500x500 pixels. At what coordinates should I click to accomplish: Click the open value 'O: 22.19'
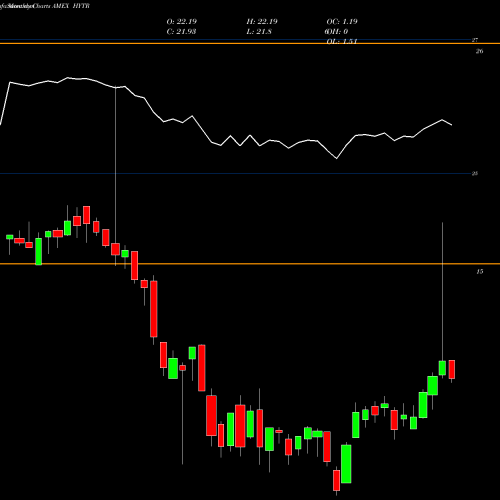[x=182, y=22]
